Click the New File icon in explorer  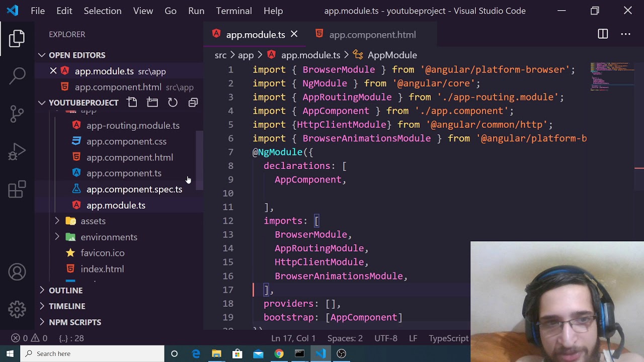pyautogui.click(x=132, y=103)
